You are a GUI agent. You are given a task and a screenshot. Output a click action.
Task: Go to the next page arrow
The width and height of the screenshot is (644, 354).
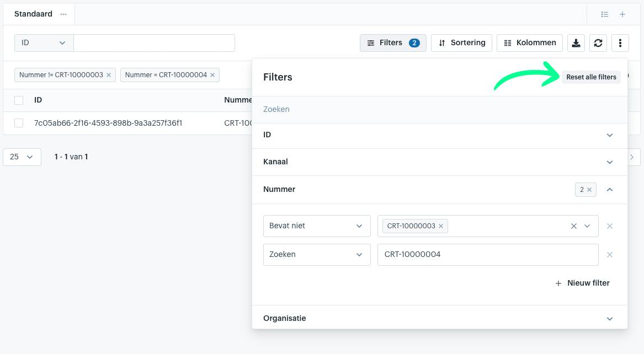pyautogui.click(x=632, y=157)
